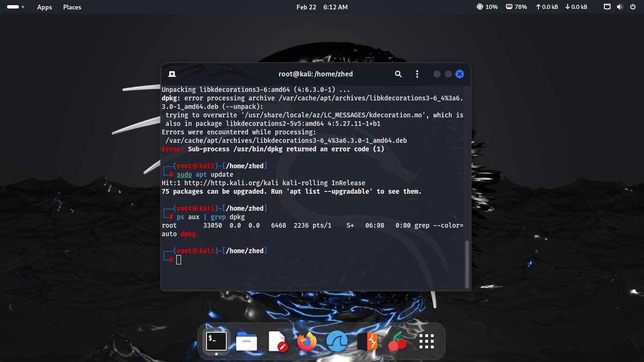644x362 pixels.
Task: Click the download speed arrow indicator
Action: click(576, 7)
